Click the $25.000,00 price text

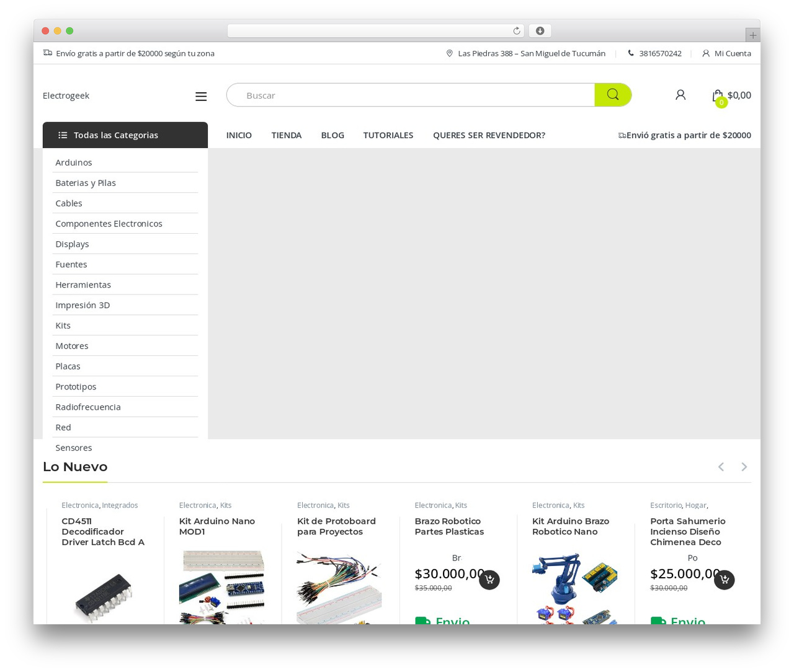point(685,574)
